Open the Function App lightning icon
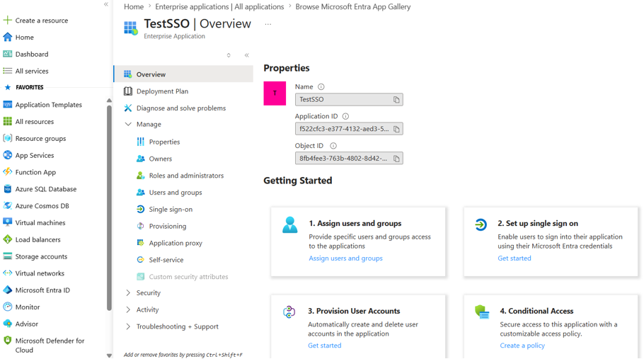644x359 pixels. (7, 171)
